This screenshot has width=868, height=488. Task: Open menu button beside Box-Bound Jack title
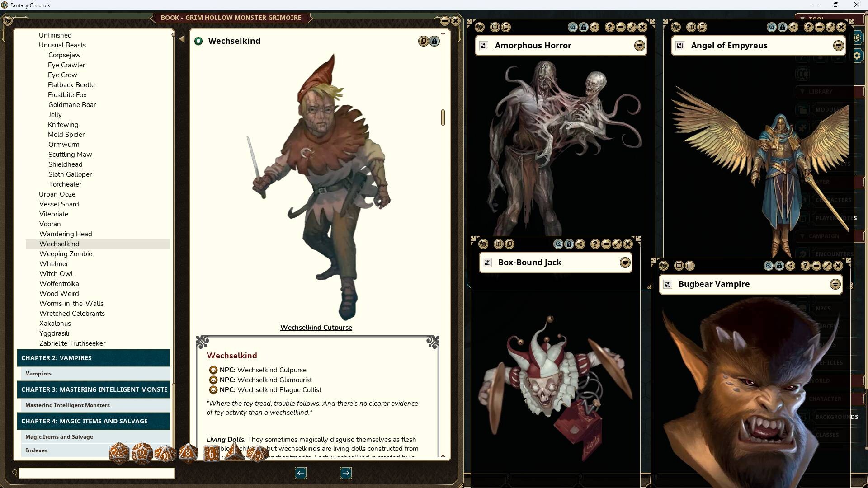pos(625,263)
